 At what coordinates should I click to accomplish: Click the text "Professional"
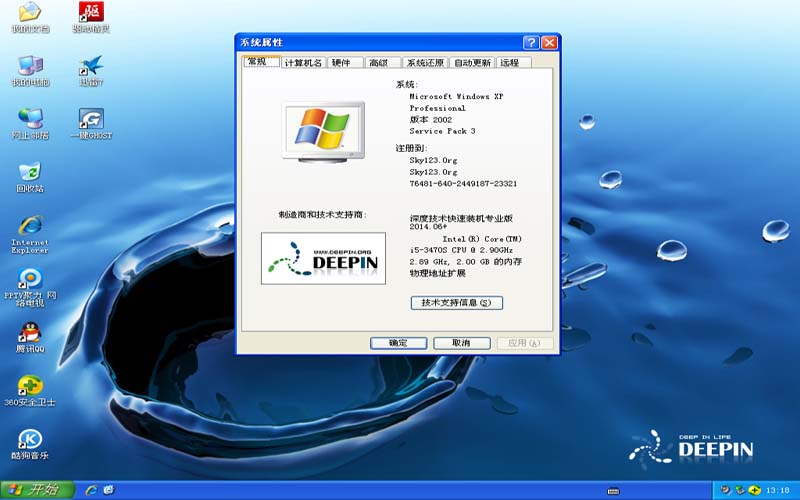pyautogui.click(x=437, y=108)
